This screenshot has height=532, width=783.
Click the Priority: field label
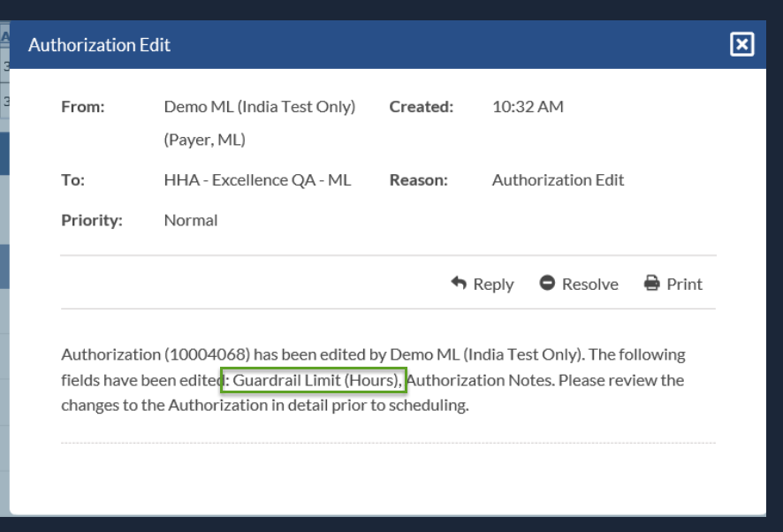[x=92, y=220]
